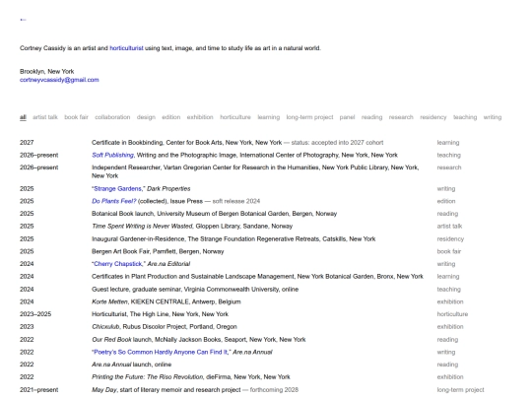Filter by 'panel' tag
This screenshot has height=399, width=532.
click(x=347, y=117)
